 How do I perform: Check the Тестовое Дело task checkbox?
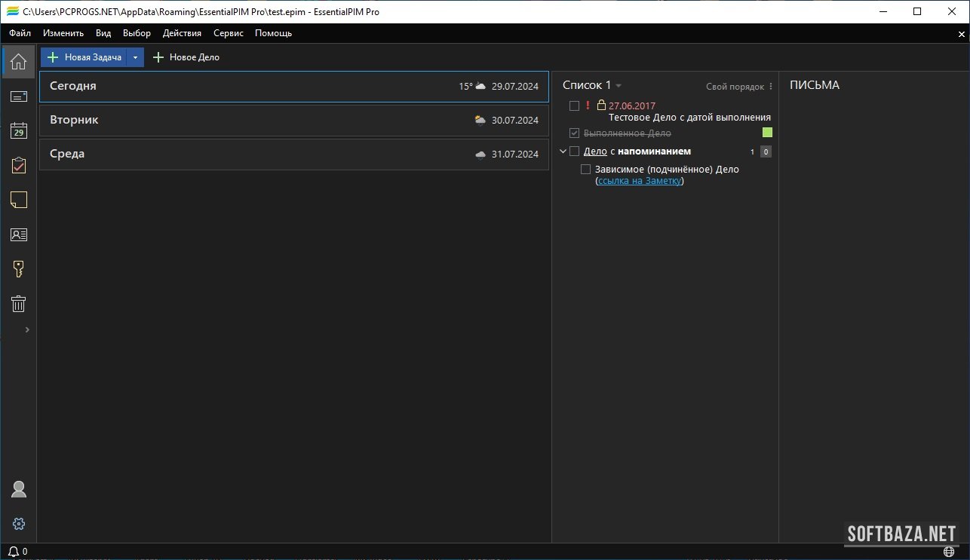(575, 106)
